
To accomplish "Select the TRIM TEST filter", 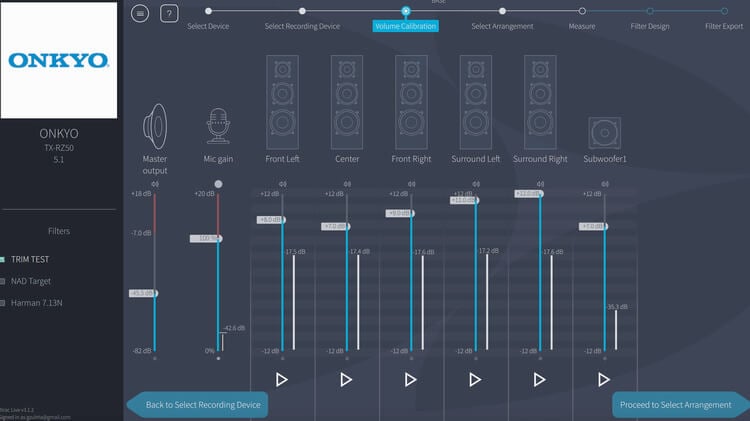I will coord(30,259).
